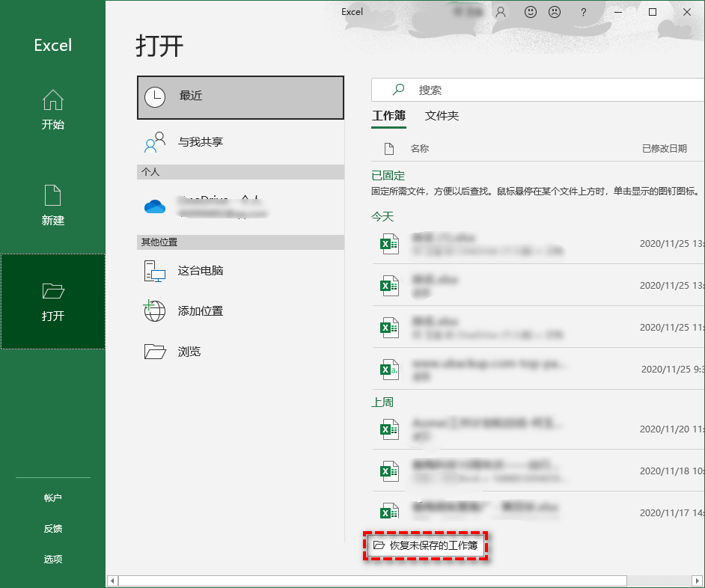
Task: Send a smile via happy face icon
Action: point(531,12)
